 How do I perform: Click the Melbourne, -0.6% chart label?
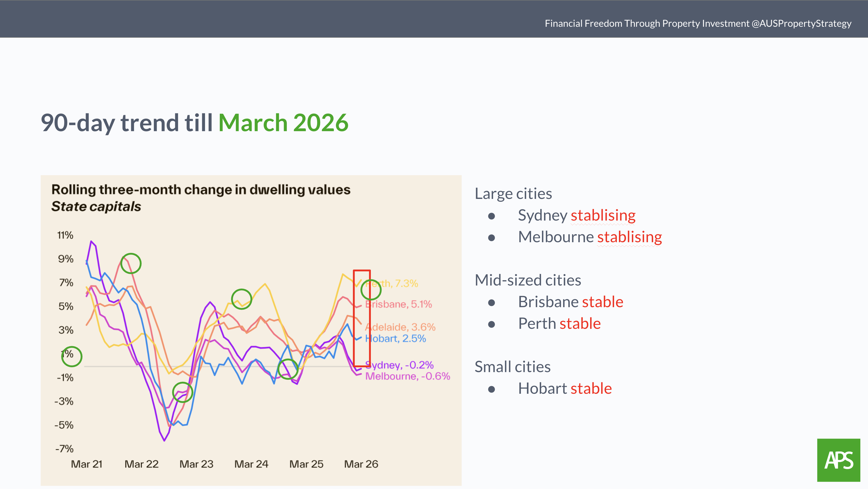tap(408, 376)
